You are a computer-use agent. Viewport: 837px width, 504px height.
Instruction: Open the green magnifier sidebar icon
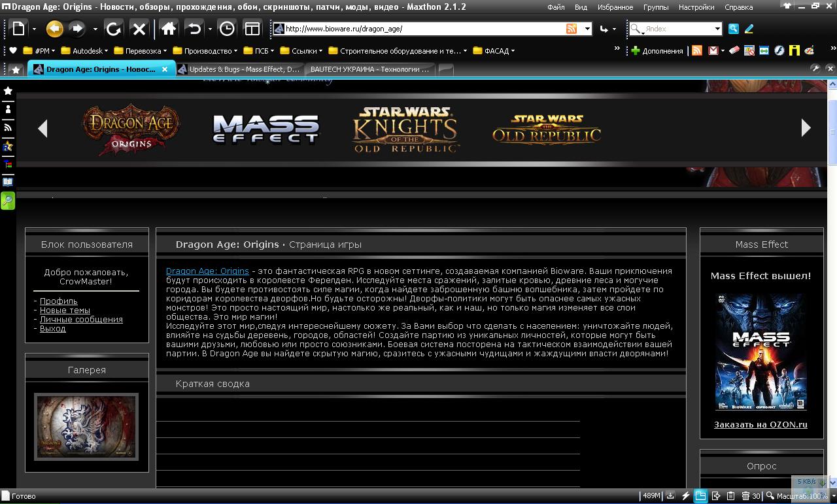click(8, 200)
